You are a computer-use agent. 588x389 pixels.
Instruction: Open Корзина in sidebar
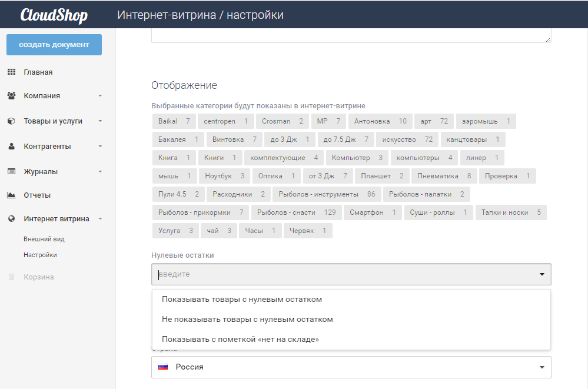(39, 277)
